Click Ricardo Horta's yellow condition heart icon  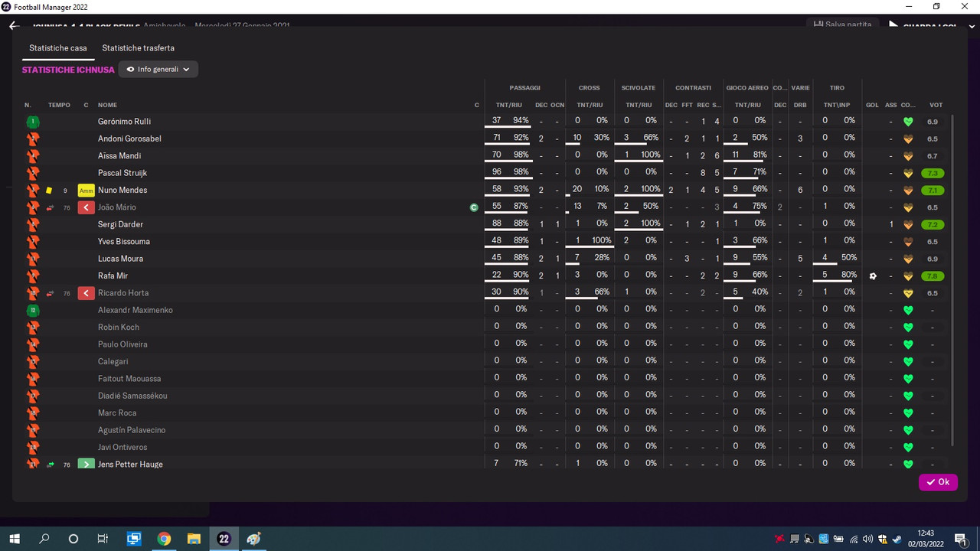point(909,293)
